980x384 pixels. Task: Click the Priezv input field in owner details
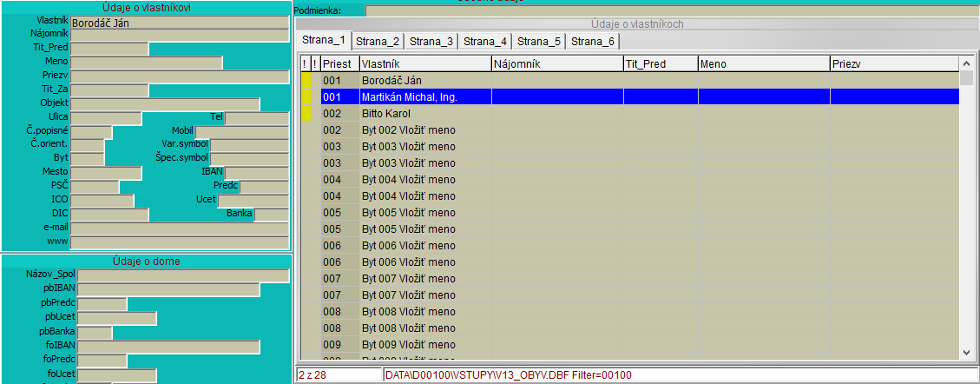(180, 76)
